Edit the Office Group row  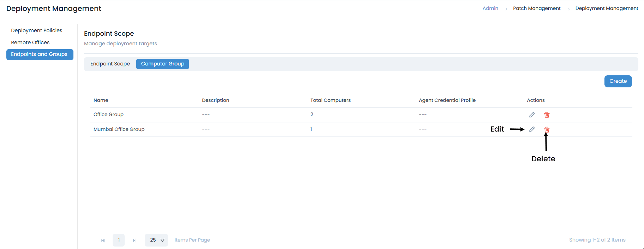(532, 115)
